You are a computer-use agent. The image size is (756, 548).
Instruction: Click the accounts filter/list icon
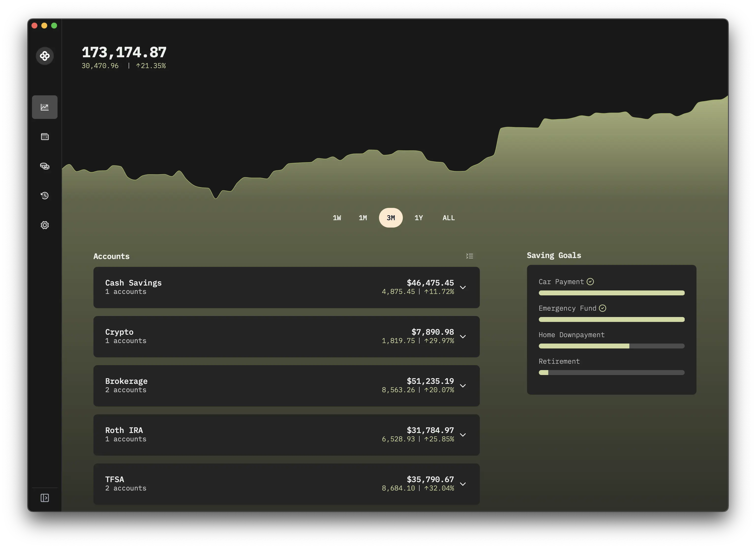tap(469, 256)
